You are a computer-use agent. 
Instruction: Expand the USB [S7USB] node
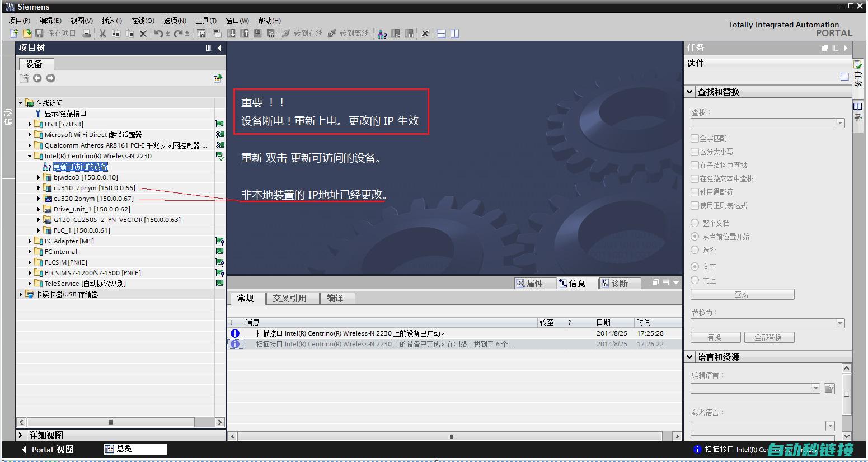[x=30, y=124]
